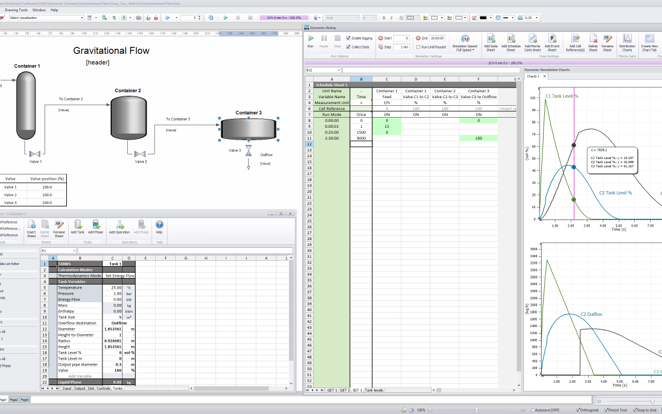
Task: Open the Drawing Tools menu
Action: pos(16,10)
